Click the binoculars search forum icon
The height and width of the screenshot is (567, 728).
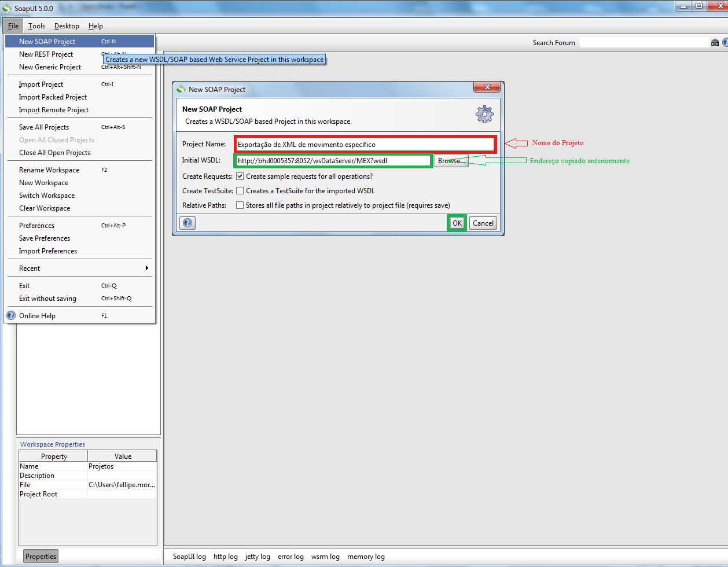pyautogui.click(x=715, y=42)
